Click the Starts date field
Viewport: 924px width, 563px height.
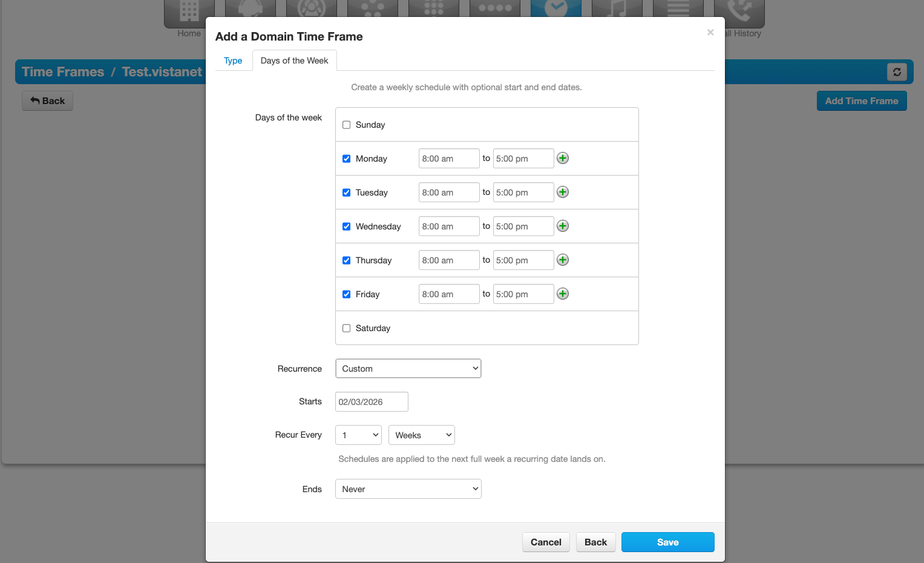[372, 402]
